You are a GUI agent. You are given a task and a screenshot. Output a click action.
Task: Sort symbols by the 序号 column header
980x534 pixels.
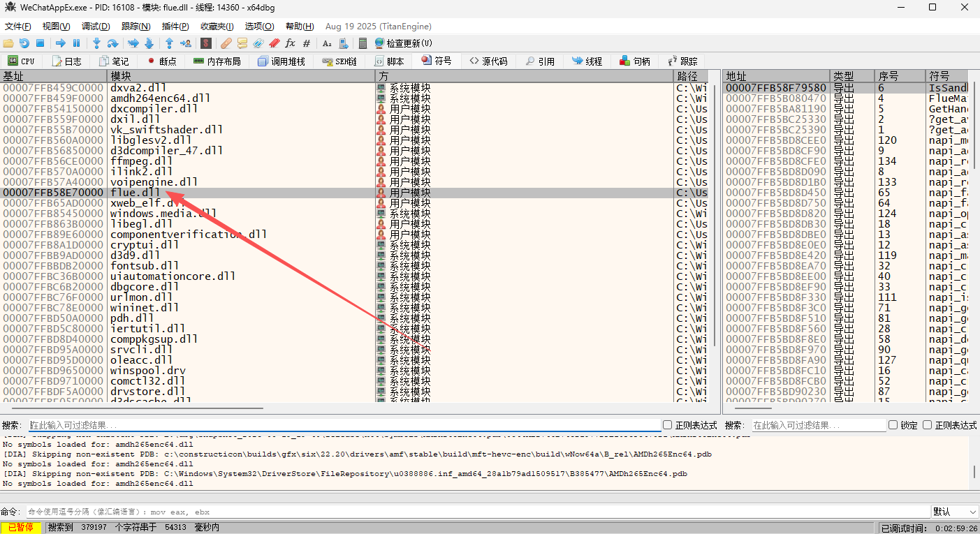[900, 76]
